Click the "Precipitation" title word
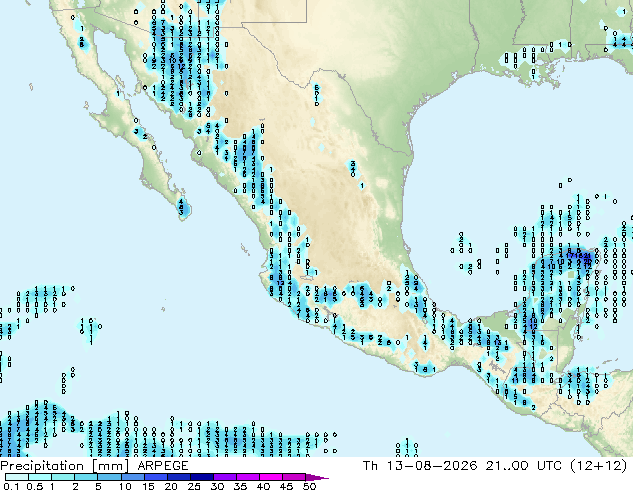Image resolution: width=634 pixels, height=490 pixels. coord(42,466)
